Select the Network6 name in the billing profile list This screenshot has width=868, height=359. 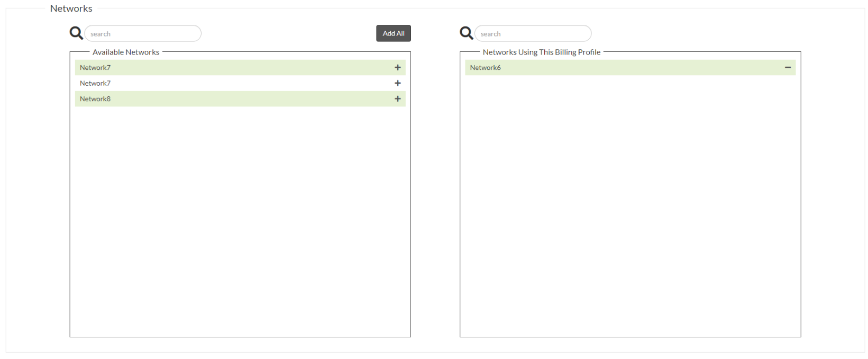tap(485, 68)
